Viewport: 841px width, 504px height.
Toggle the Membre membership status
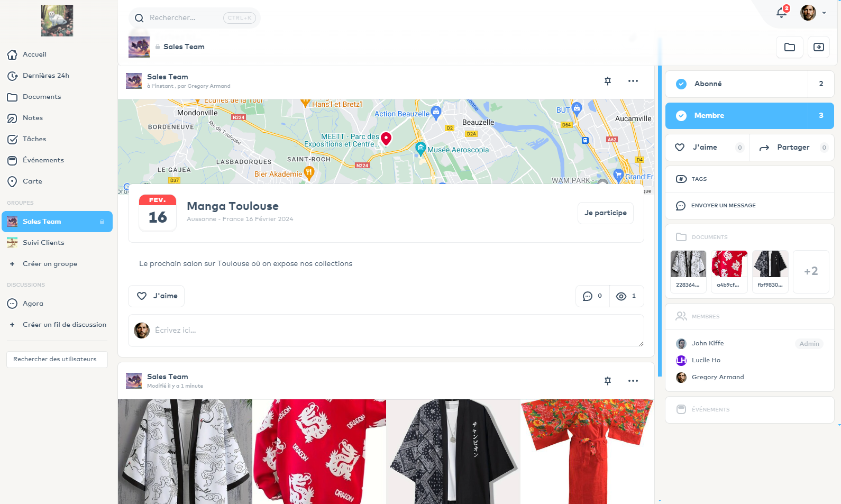pyautogui.click(x=736, y=116)
